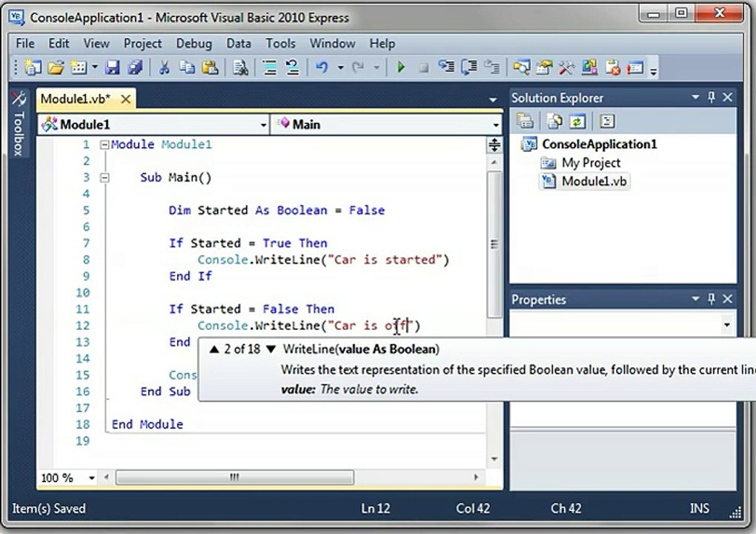
Task: Select My Project in Solution Explorer
Action: tap(591, 163)
